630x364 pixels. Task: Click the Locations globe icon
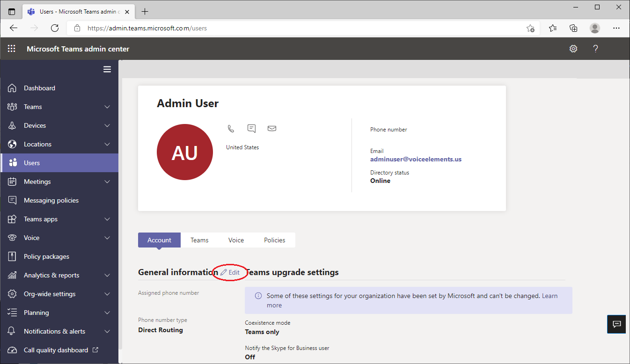tap(13, 144)
